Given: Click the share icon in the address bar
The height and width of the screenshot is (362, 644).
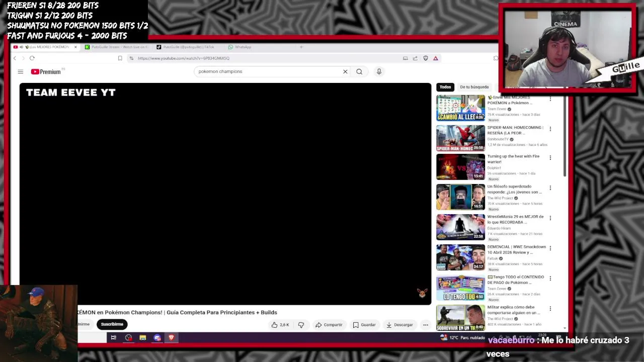Looking at the screenshot, I should 415,58.
